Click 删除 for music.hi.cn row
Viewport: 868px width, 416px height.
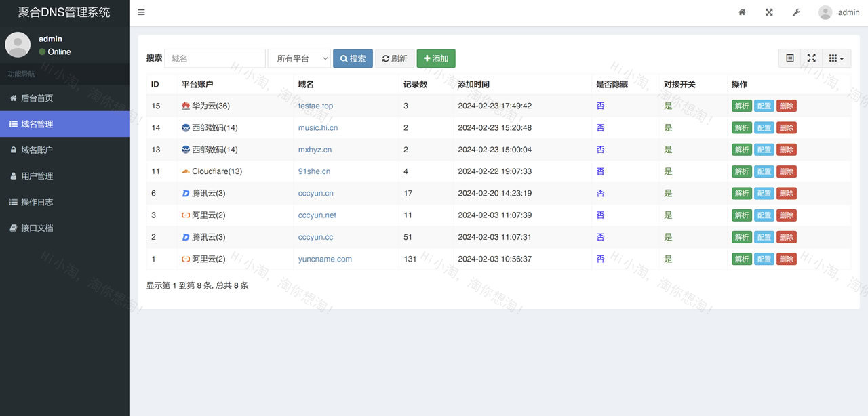click(x=787, y=128)
